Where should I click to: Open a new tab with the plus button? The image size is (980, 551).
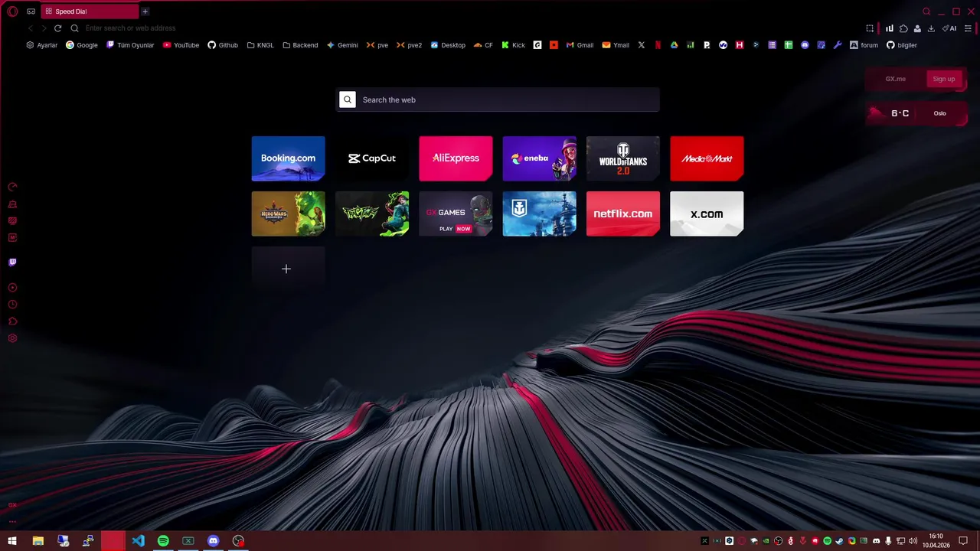coord(145,11)
